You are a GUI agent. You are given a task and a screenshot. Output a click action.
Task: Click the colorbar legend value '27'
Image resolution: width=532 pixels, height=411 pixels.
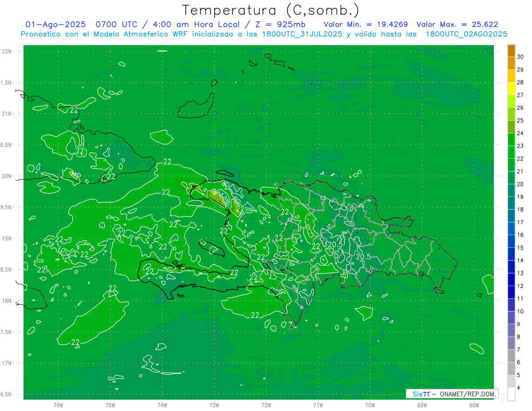[520, 95]
